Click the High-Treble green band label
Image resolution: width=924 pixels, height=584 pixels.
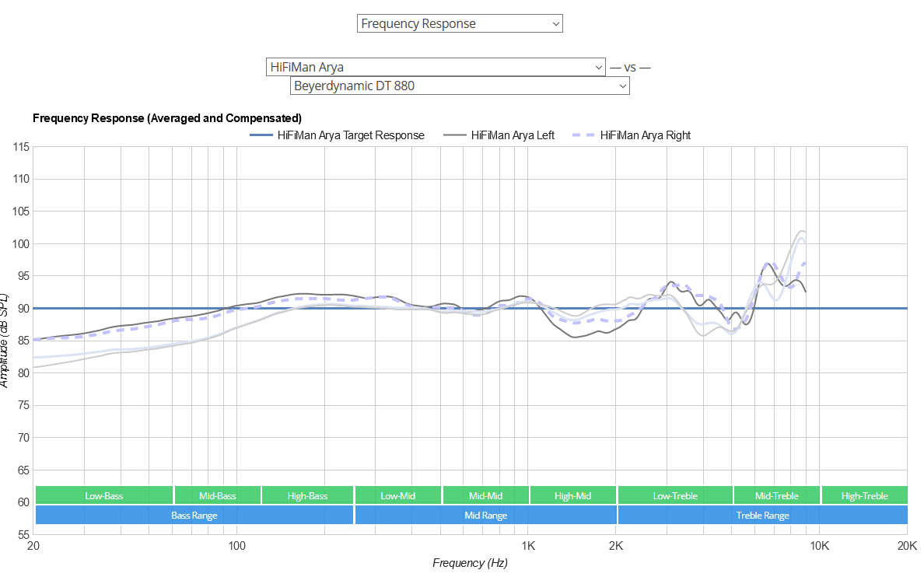click(x=864, y=495)
